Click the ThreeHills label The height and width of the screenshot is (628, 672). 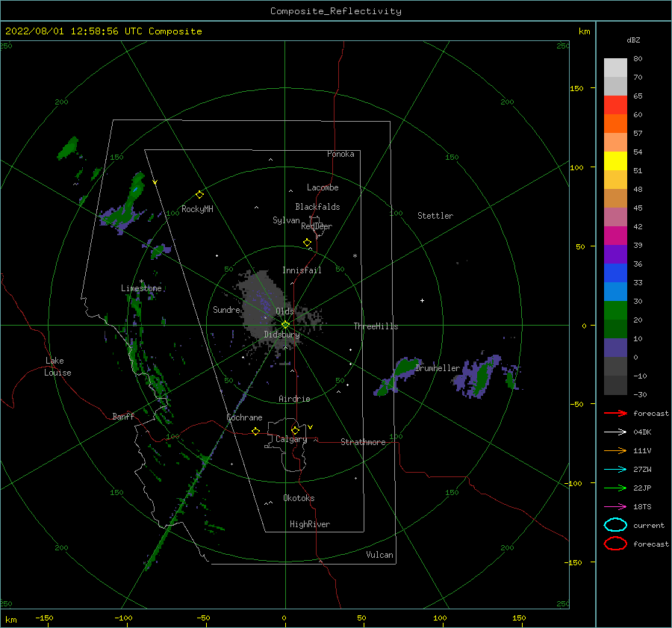376,326
